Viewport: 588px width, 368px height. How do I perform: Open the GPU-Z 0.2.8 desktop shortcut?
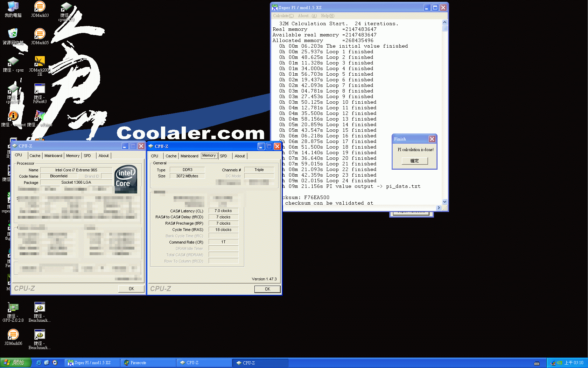coord(13,312)
